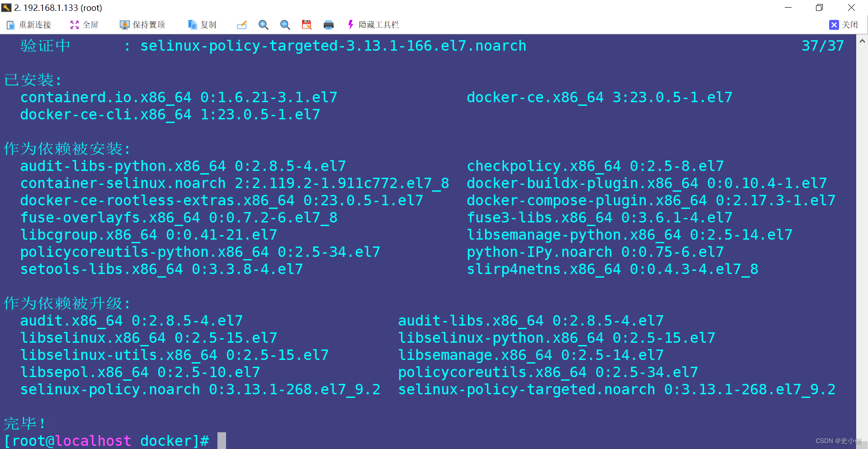Restore down the terminal window
Image resolution: width=868 pixels, height=449 pixels.
[819, 8]
